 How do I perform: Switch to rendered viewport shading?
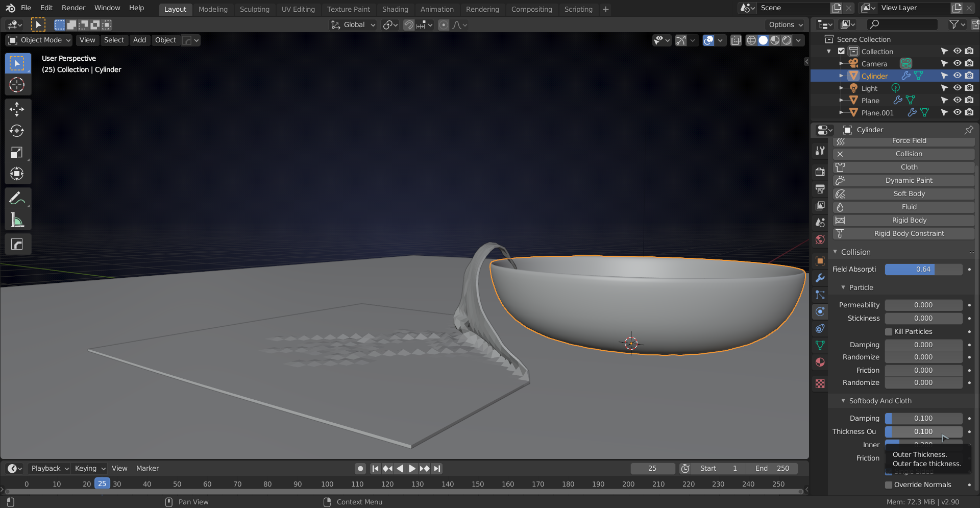[x=787, y=40]
